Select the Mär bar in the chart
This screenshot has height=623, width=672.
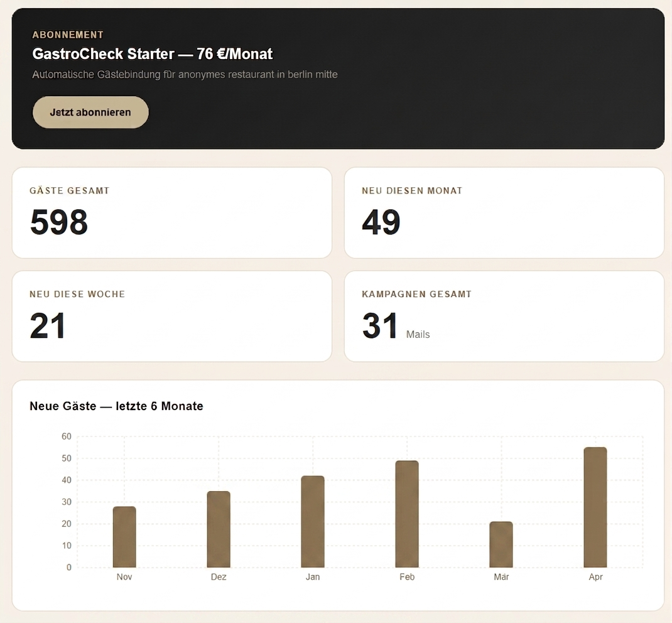coord(501,544)
